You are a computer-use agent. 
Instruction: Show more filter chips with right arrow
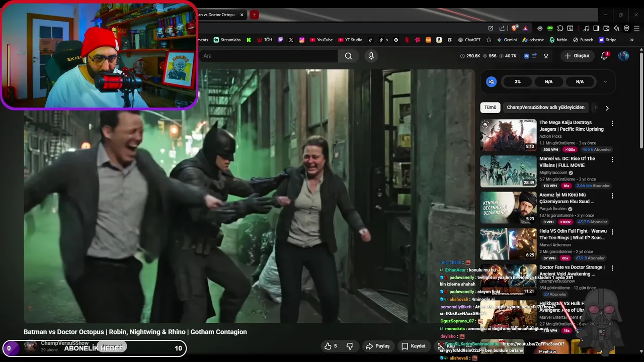coord(607,108)
